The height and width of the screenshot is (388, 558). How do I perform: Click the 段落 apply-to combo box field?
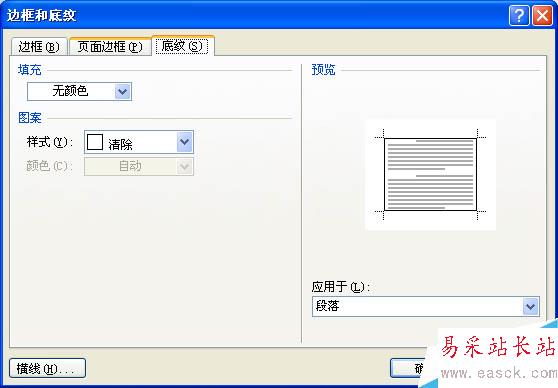pos(426,306)
